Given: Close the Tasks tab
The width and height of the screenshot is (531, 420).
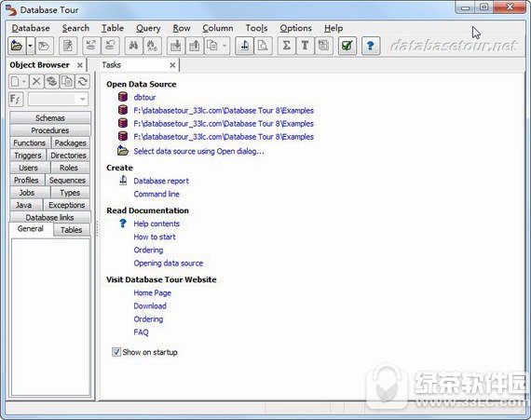Looking at the screenshot, I should coord(172,65).
